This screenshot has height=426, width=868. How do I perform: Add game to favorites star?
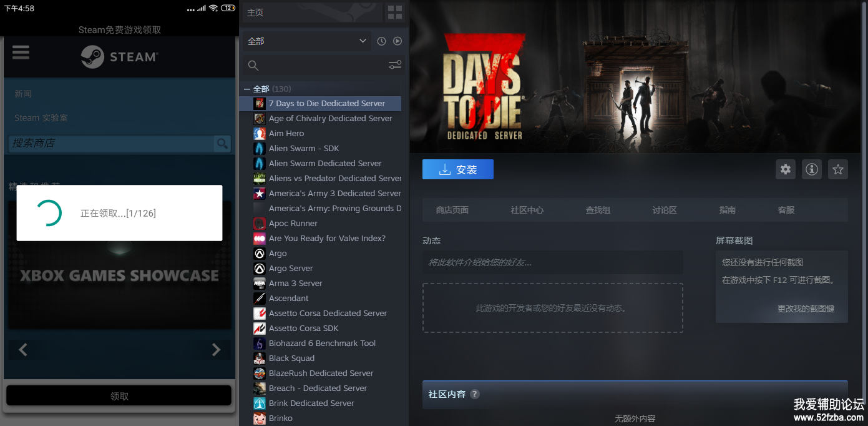(x=838, y=169)
